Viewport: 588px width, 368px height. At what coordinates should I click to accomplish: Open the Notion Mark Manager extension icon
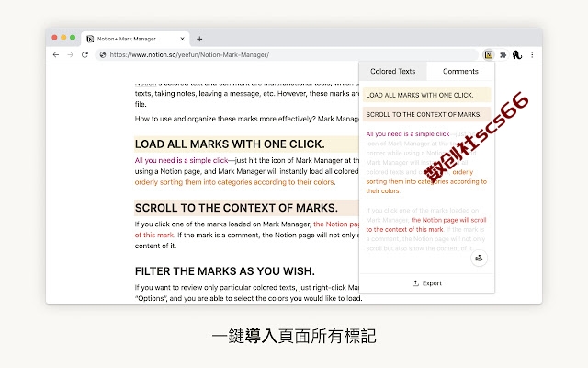click(489, 55)
